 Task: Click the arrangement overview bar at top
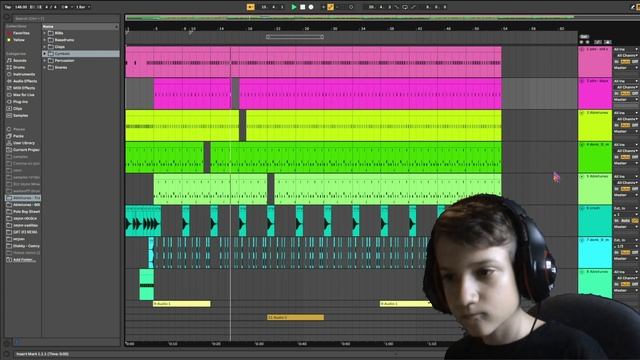349,18
